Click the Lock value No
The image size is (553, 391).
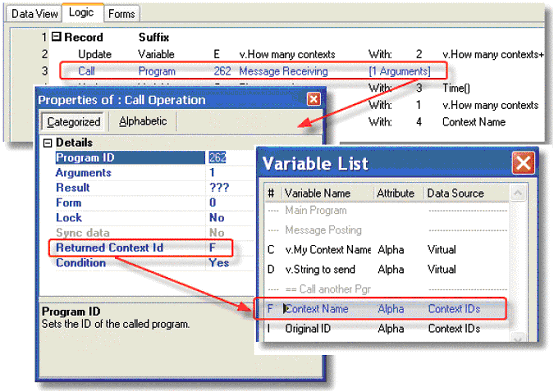coord(217,218)
